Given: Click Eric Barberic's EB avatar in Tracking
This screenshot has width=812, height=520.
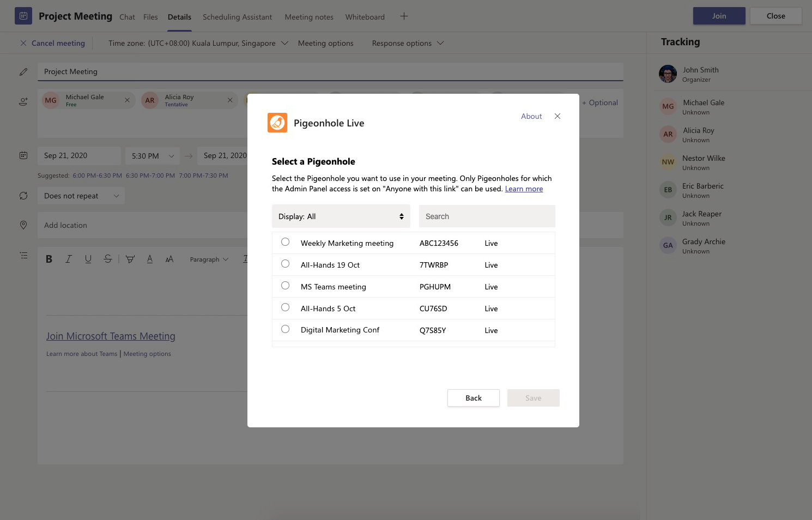Looking at the screenshot, I should (x=668, y=190).
